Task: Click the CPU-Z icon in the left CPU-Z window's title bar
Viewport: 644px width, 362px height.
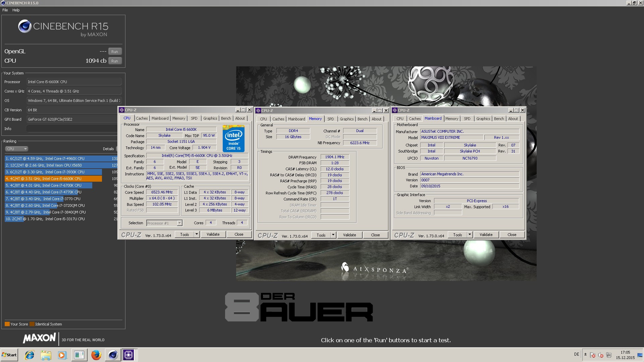Action: [x=122, y=110]
